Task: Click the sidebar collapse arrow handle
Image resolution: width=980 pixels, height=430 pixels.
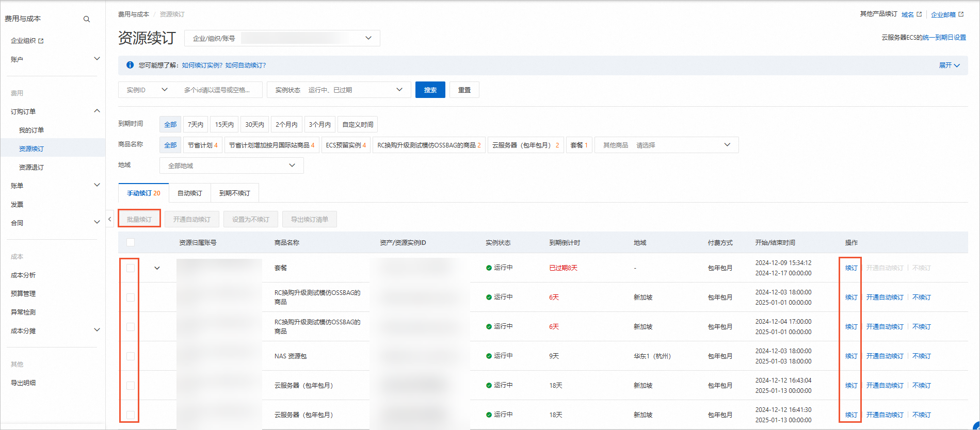Action: pos(109,219)
